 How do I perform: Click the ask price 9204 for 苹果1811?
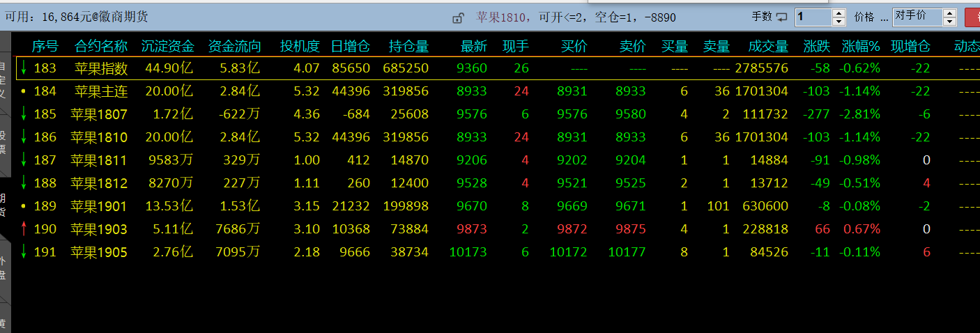[631, 160]
